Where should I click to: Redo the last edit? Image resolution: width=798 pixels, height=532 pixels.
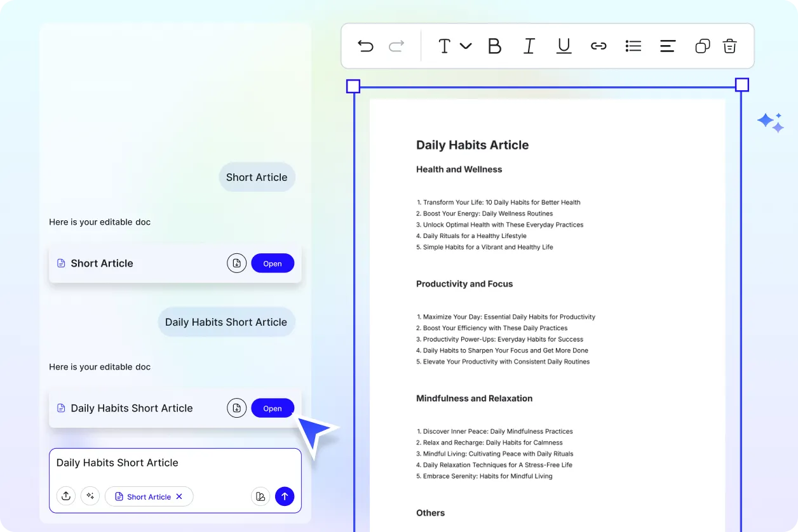pos(396,46)
